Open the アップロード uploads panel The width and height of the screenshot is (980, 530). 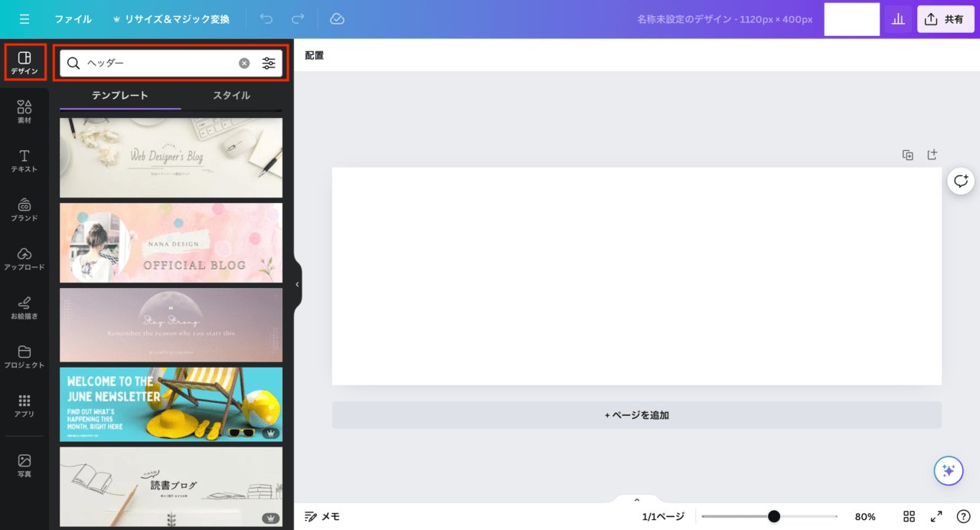(24, 259)
